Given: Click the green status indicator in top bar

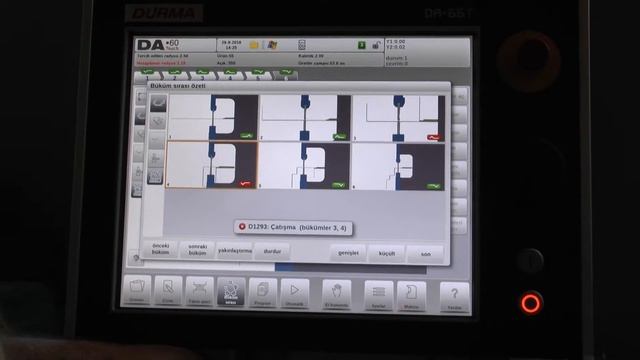Looking at the screenshot, I should click(362, 45).
